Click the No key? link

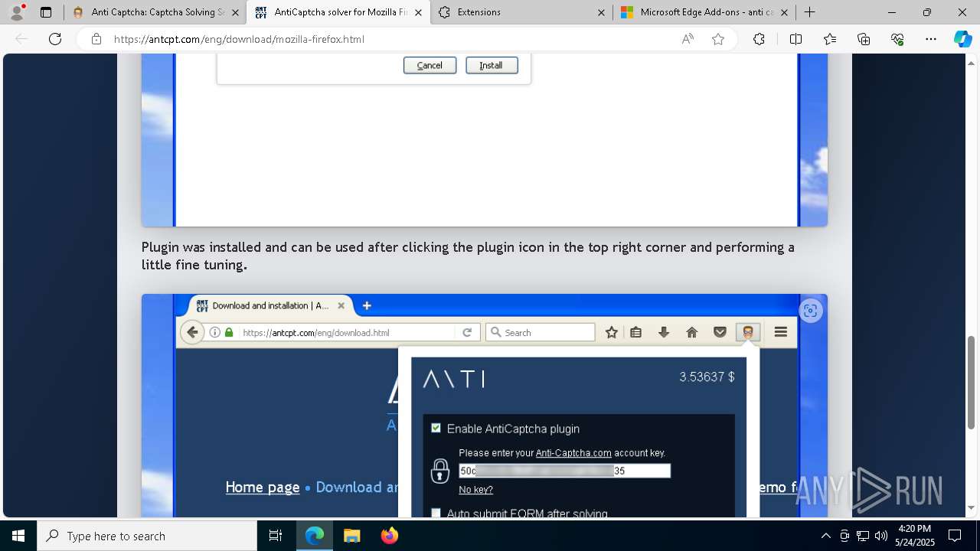pos(475,490)
